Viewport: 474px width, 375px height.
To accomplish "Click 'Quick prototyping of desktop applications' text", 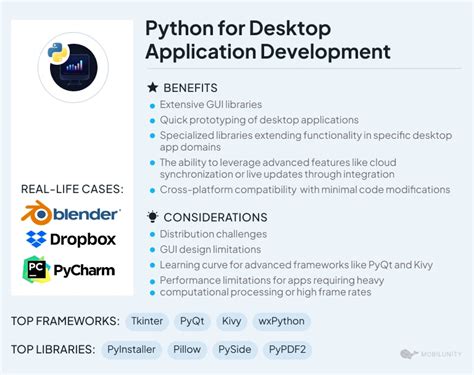I will pos(259,120).
